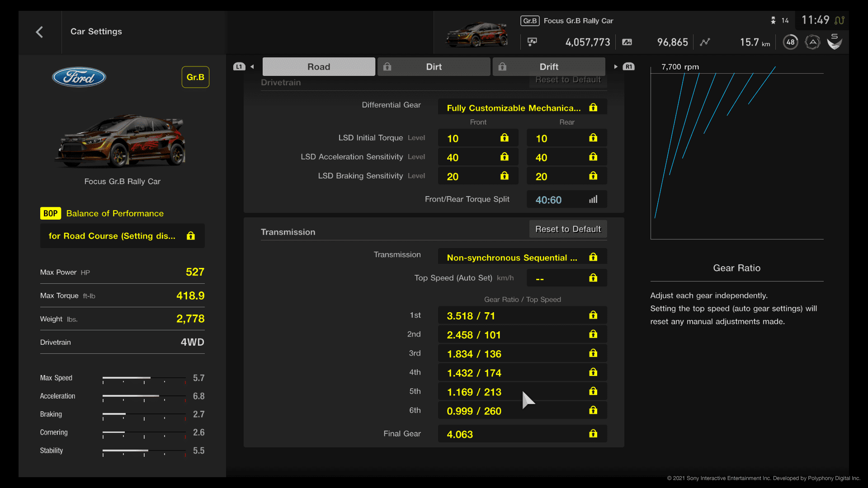Switch to the Drift settings tab

[549, 67]
